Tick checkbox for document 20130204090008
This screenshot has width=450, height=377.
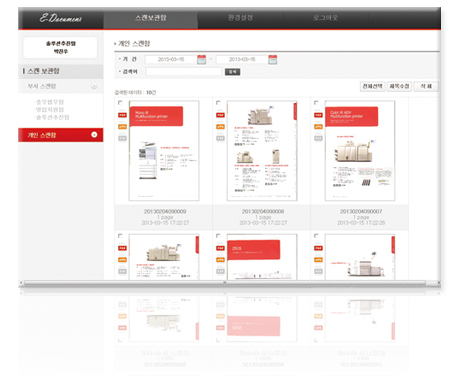(x=218, y=103)
